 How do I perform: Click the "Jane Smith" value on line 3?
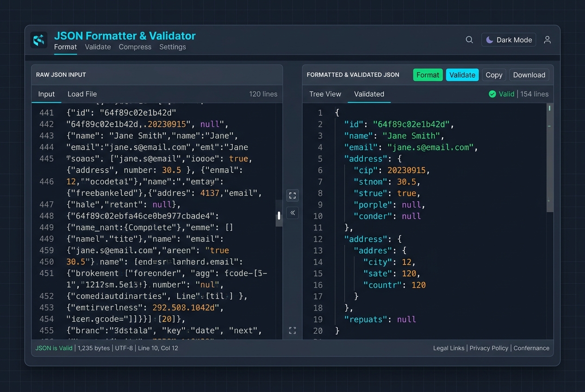[x=411, y=136]
